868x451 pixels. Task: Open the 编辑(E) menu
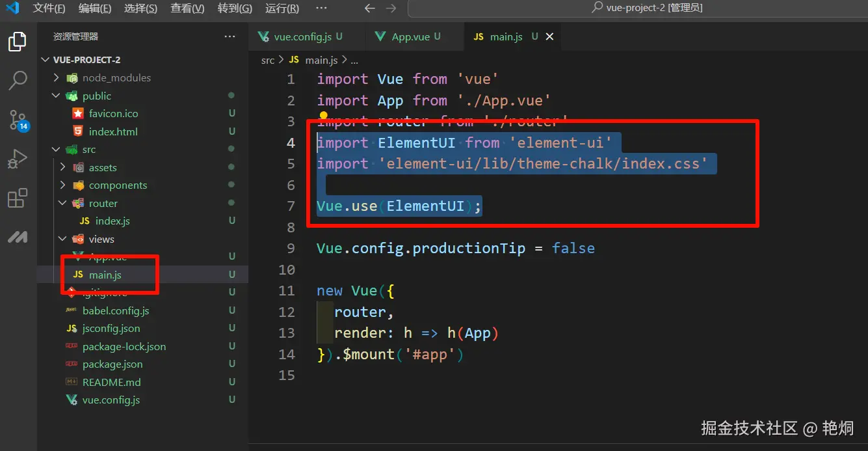[x=95, y=8]
